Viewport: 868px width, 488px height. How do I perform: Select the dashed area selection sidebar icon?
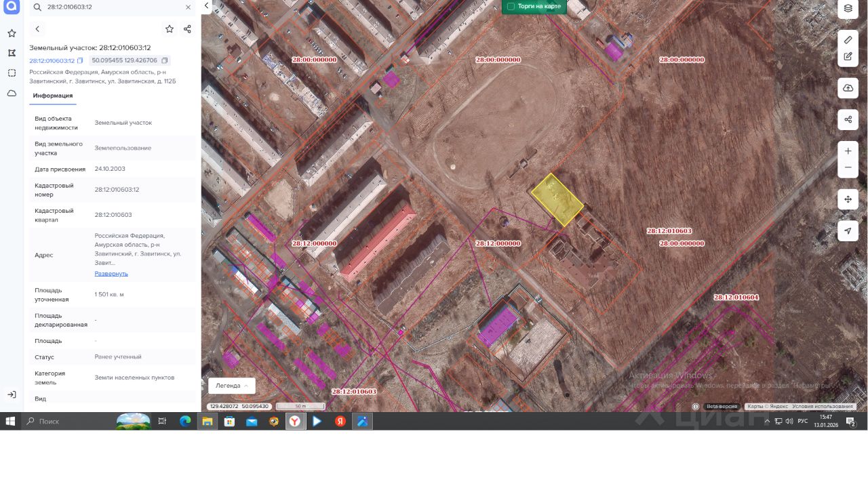click(12, 73)
